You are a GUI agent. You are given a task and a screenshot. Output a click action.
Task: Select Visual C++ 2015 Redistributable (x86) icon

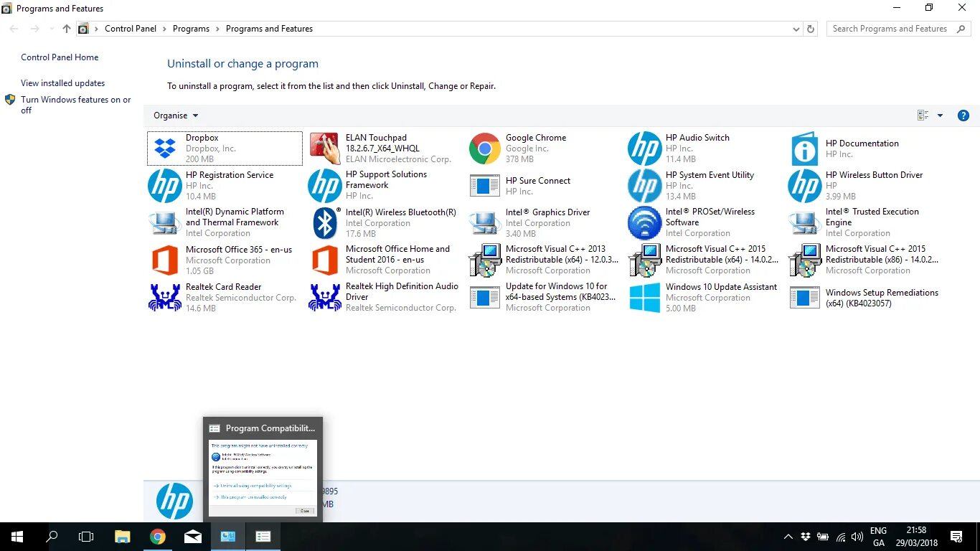[805, 260]
